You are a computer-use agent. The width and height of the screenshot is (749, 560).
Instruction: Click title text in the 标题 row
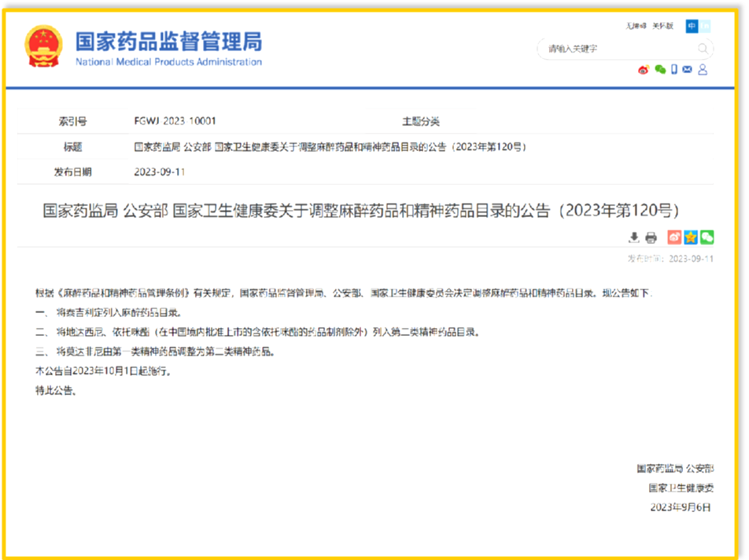point(330,146)
